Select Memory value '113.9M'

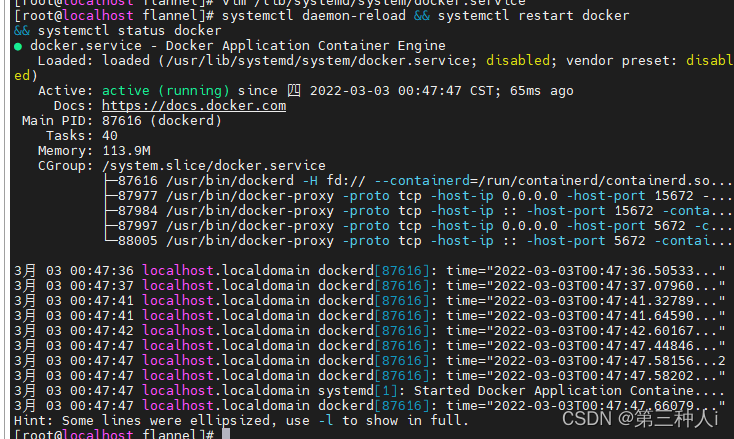(126, 151)
